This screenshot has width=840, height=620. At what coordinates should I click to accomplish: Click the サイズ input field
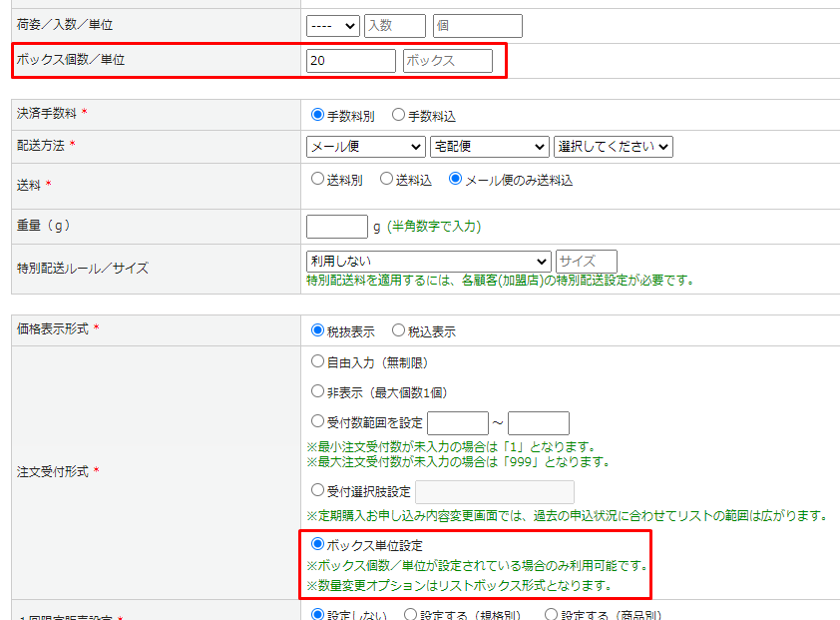[x=586, y=261]
